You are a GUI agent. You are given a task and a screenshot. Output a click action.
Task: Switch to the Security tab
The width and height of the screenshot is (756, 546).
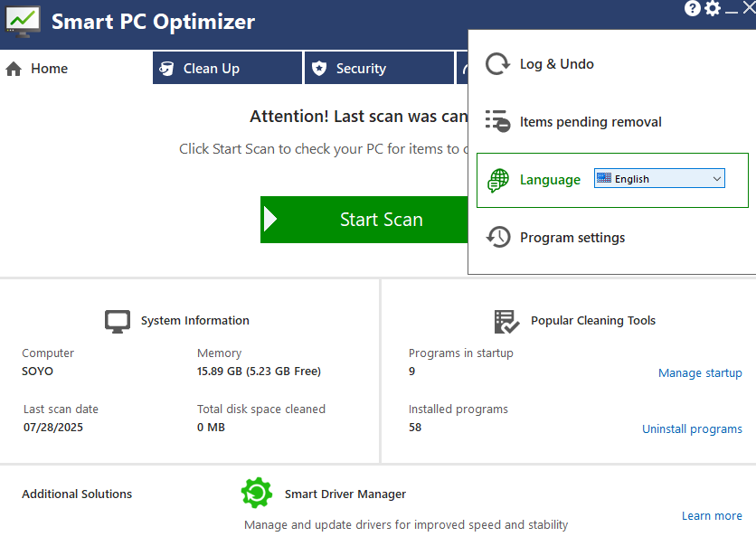point(380,68)
